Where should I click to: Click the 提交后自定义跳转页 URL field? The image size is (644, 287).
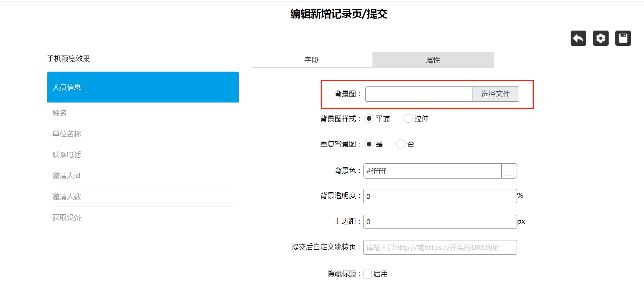click(440, 247)
